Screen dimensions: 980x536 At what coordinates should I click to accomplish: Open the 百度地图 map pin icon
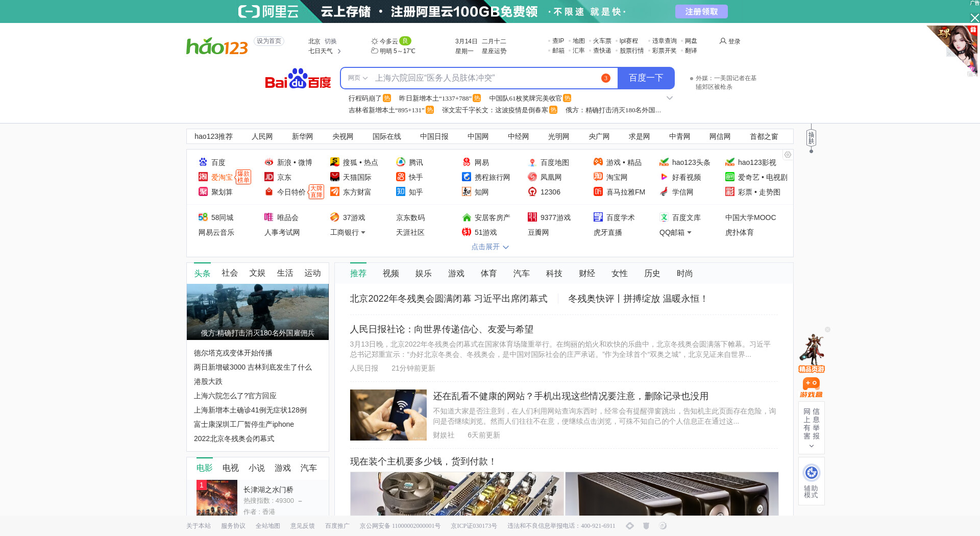[x=532, y=162]
